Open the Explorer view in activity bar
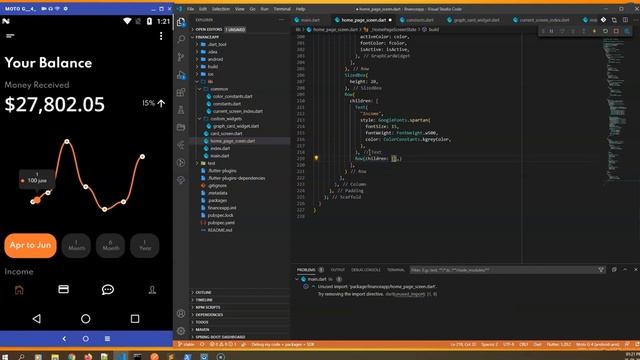This screenshot has width=640, height=360. pyautogui.click(x=181, y=22)
